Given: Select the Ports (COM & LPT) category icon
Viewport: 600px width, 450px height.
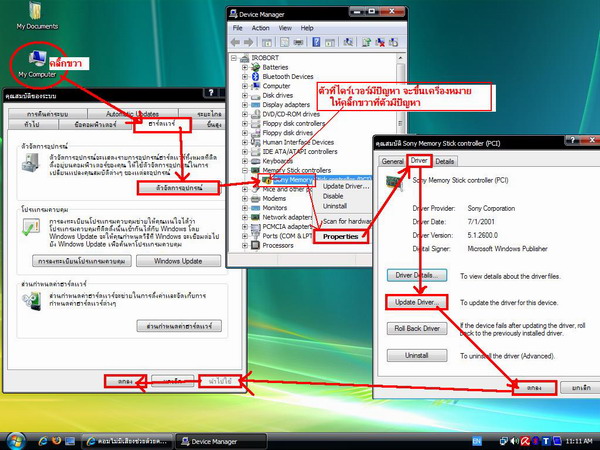Looking at the screenshot, I should click(x=255, y=236).
